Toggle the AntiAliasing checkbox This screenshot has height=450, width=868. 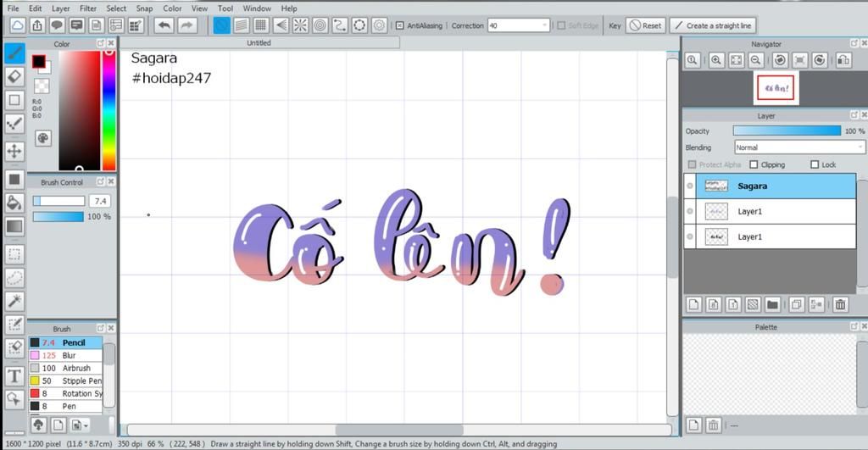click(400, 25)
